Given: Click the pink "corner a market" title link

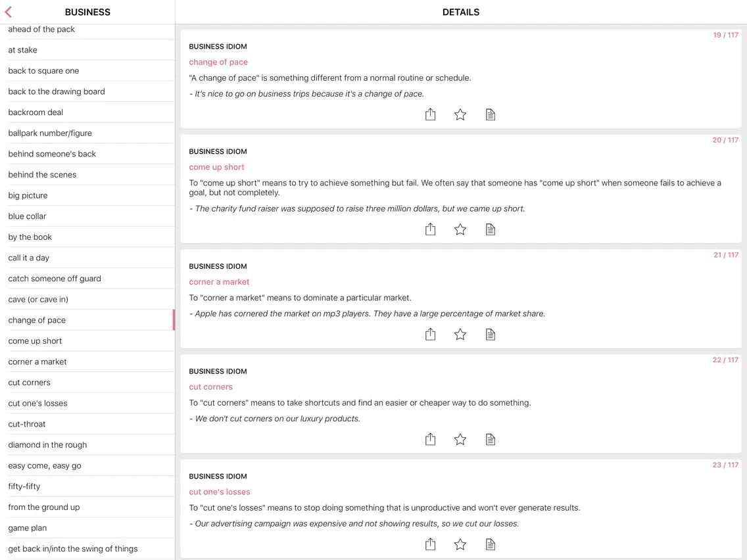Looking at the screenshot, I should point(219,282).
